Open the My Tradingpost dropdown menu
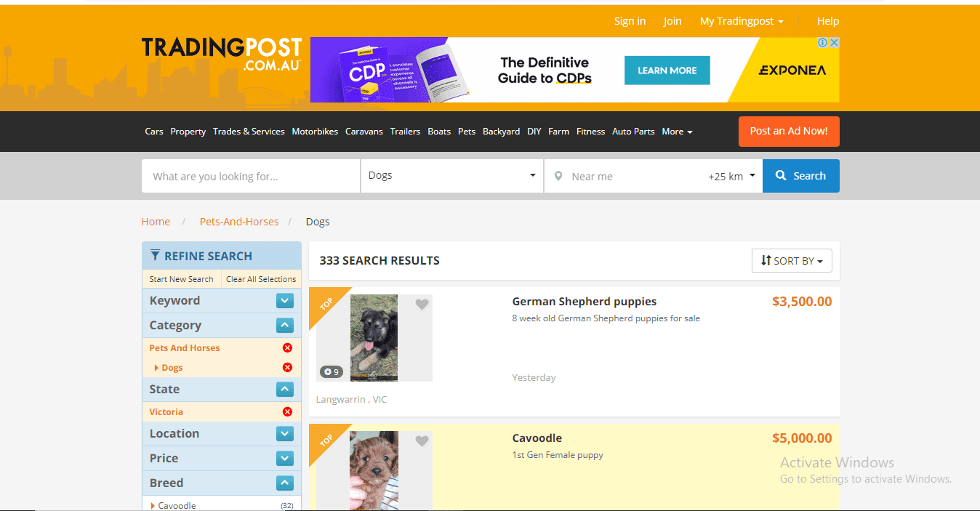Screen dimensions: 980x511 pyautogui.click(x=742, y=21)
